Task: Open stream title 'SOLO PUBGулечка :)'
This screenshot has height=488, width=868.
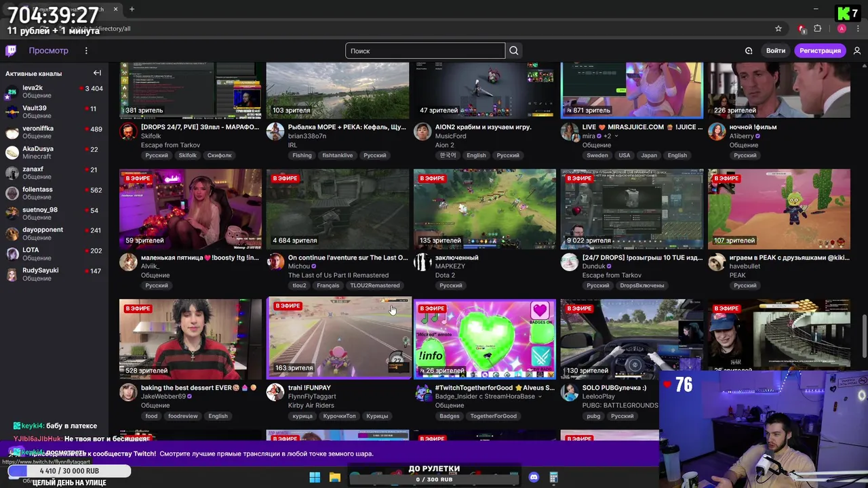Action: pos(614,388)
